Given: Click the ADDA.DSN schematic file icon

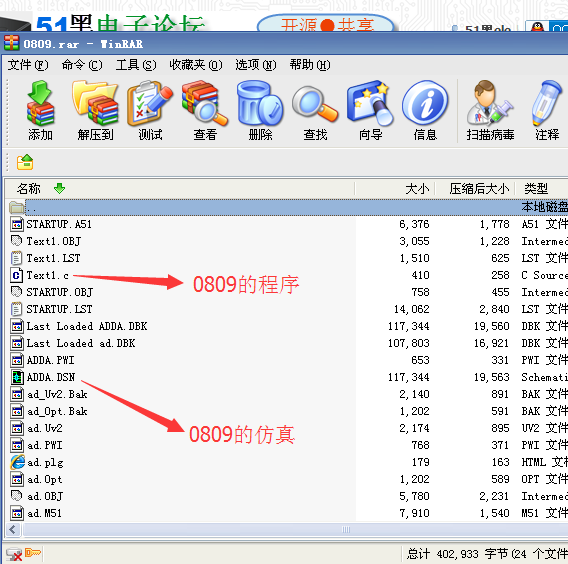Looking at the screenshot, I should (x=16, y=377).
